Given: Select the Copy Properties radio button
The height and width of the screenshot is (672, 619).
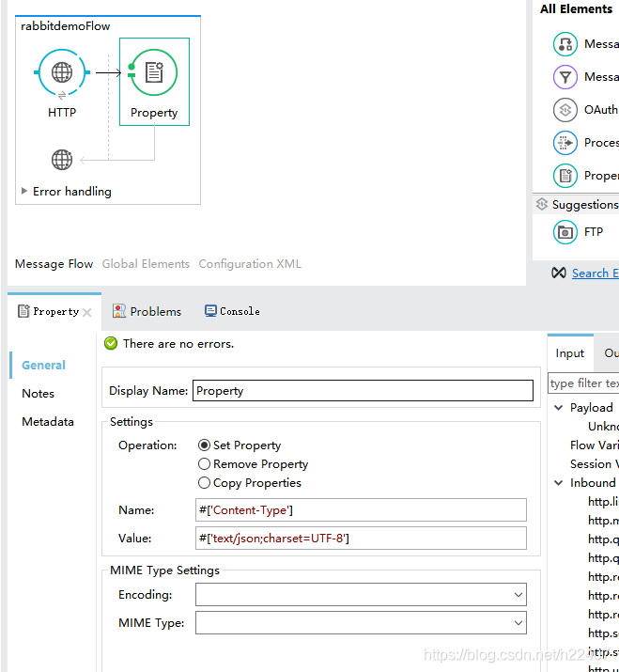Looking at the screenshot, I should click(205, 483).
